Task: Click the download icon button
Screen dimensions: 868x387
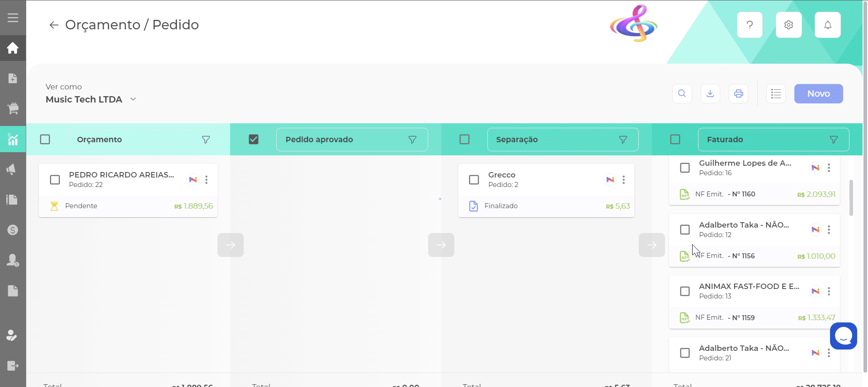Action: tap(710, 93)
